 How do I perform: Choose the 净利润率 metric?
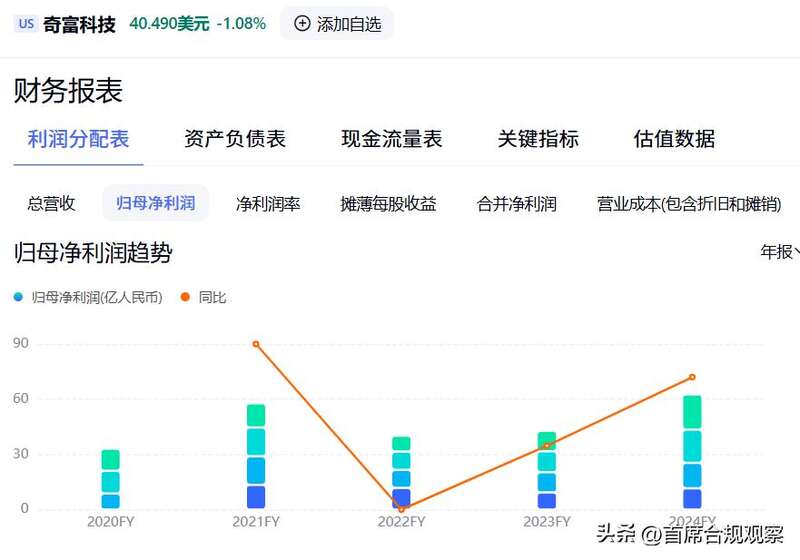(268, 204)
